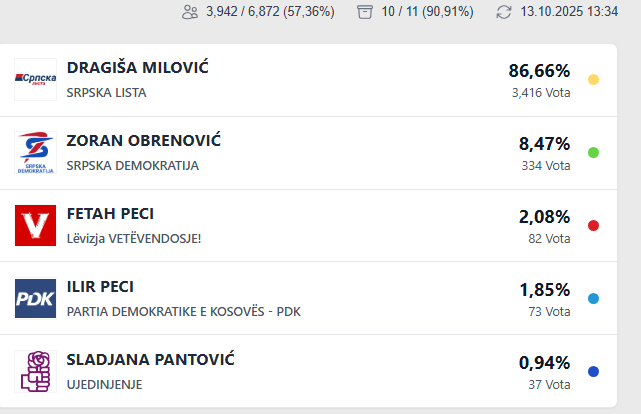Viewport: 641px width, 414px height.
Task: Click the PDK party logo
Action: [35, 298]
